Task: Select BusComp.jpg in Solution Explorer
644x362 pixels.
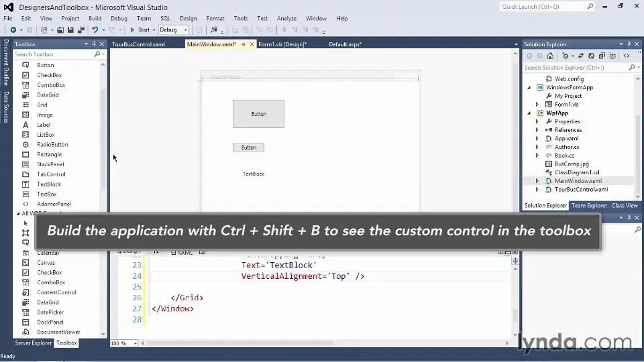Action: click(572, 164)
